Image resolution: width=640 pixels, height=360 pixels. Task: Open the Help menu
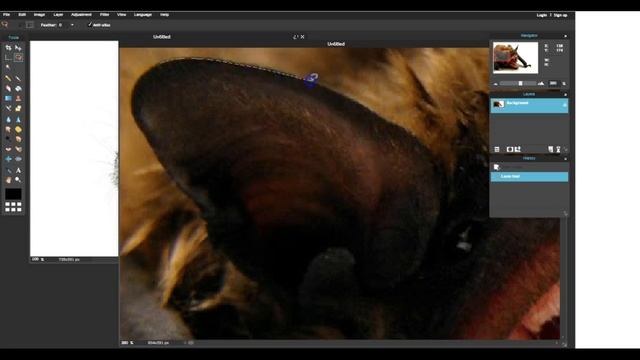(164, 15)
